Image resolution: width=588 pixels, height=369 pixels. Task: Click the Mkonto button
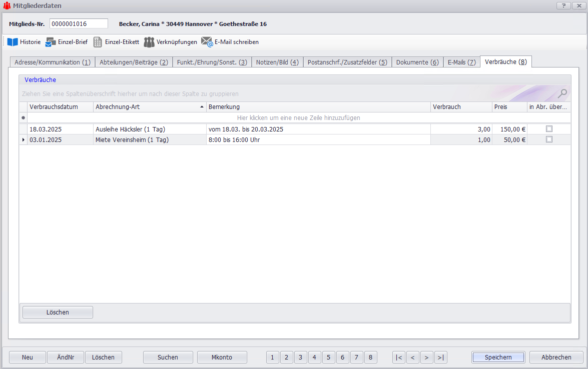222,357
